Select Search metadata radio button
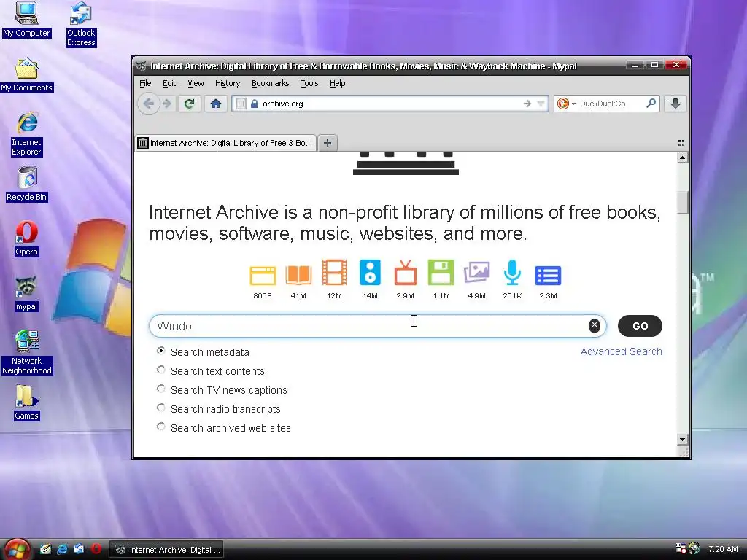Screen dimensions: 747x560 [161, 351]
